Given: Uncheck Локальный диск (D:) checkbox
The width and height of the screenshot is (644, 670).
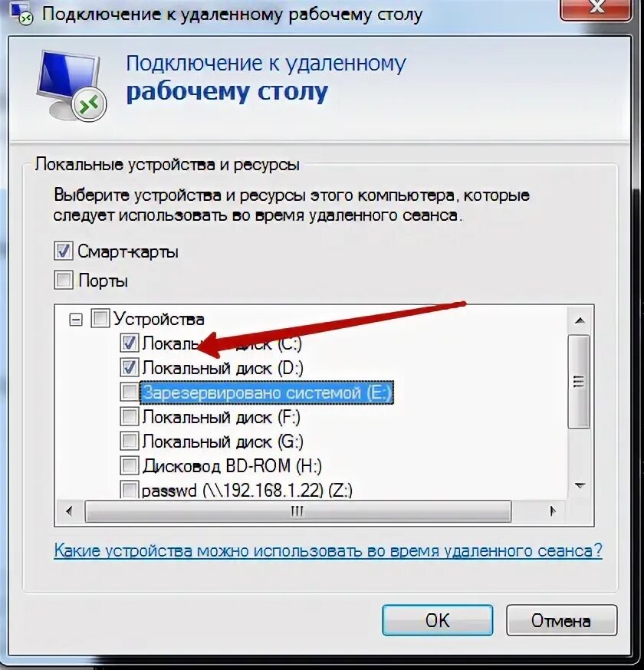Looking at the screenshot, I should pyautogui.click(x=130, y=367).
